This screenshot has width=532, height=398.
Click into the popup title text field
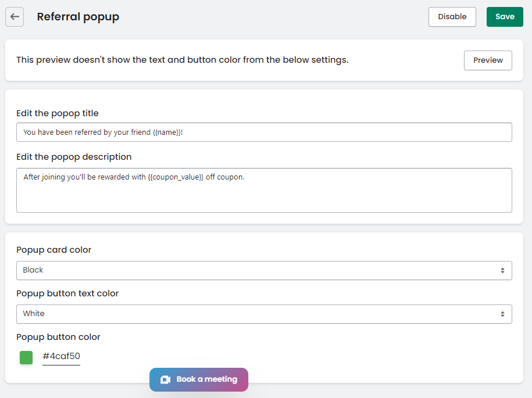pyautogui.click(x=263, y=132)
